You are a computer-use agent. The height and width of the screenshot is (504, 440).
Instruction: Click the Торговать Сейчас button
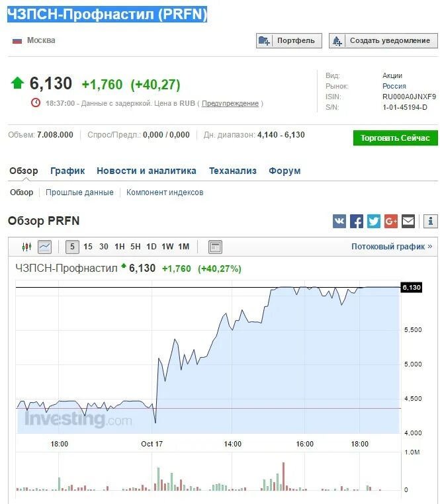pos(395,138)
